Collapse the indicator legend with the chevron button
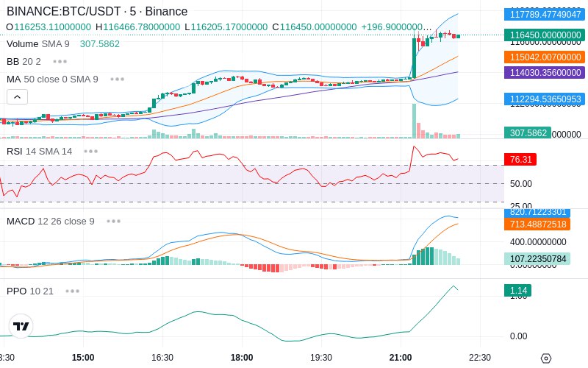588x368 pixels. (x=17, y=97)
